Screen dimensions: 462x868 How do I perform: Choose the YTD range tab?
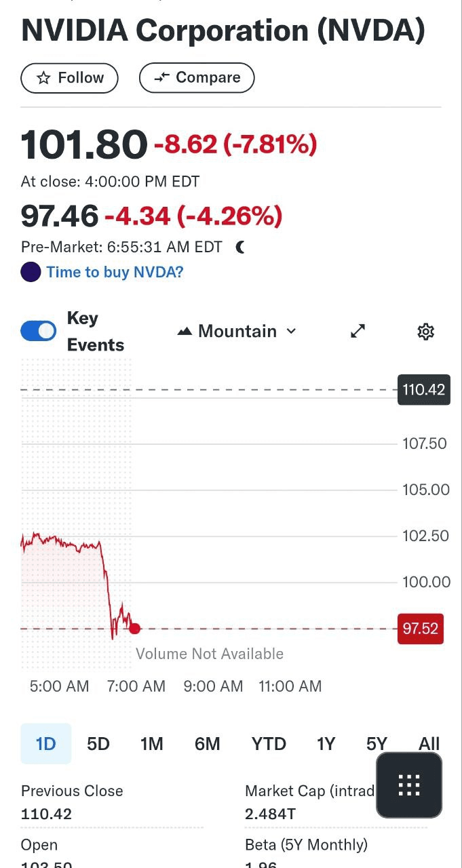point(269,744)
